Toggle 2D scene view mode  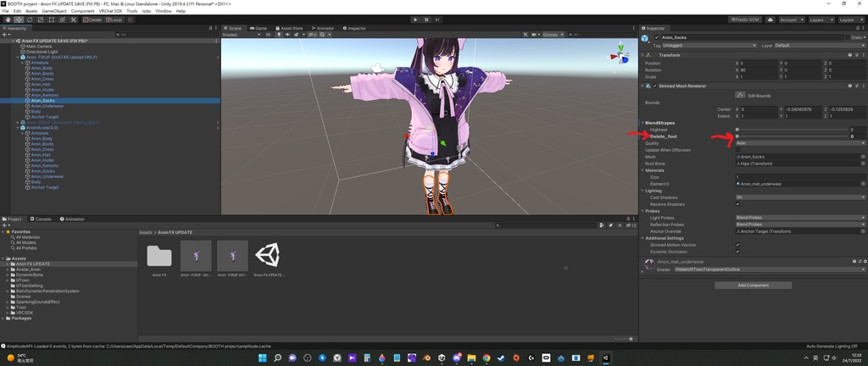pyautogui.click(x=268, y=34)
